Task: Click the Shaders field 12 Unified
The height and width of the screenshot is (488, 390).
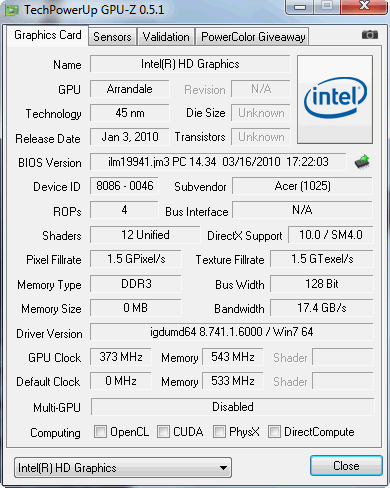Action: tap(145, 235)
